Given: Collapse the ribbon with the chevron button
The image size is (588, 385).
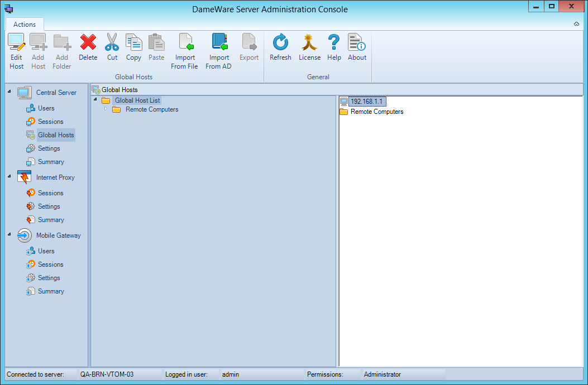Looking at the screenshot, I should (x=576, y=24).
